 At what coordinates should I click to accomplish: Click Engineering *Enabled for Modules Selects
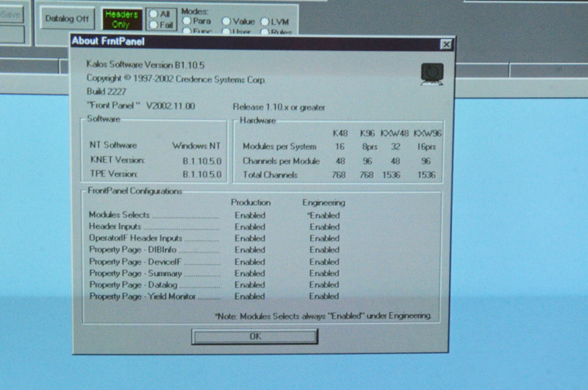323,216
